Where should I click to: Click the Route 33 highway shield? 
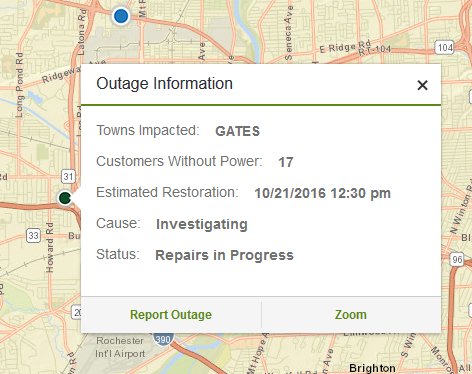[x=33, y=236]
